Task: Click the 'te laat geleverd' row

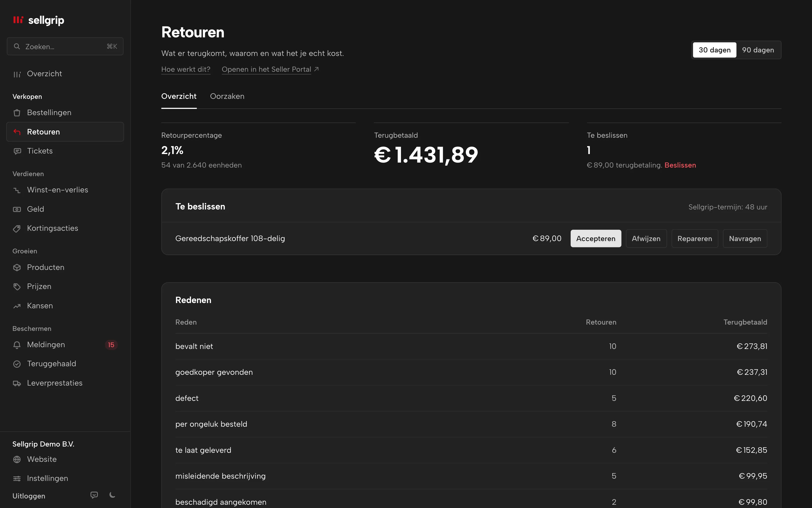Action: 471,450
